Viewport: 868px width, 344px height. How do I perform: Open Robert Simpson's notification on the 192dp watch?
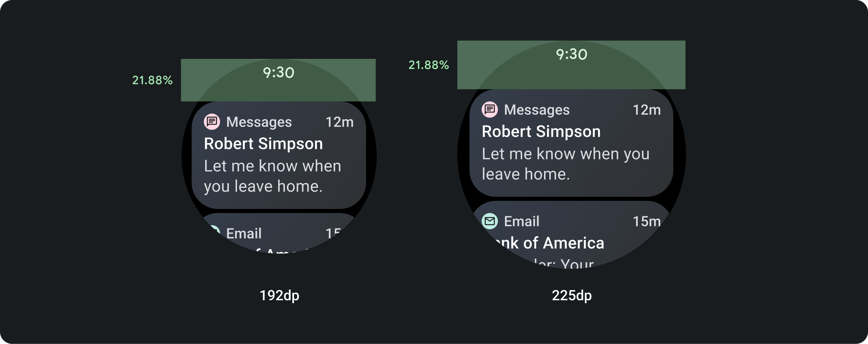(x=263, y=144)
